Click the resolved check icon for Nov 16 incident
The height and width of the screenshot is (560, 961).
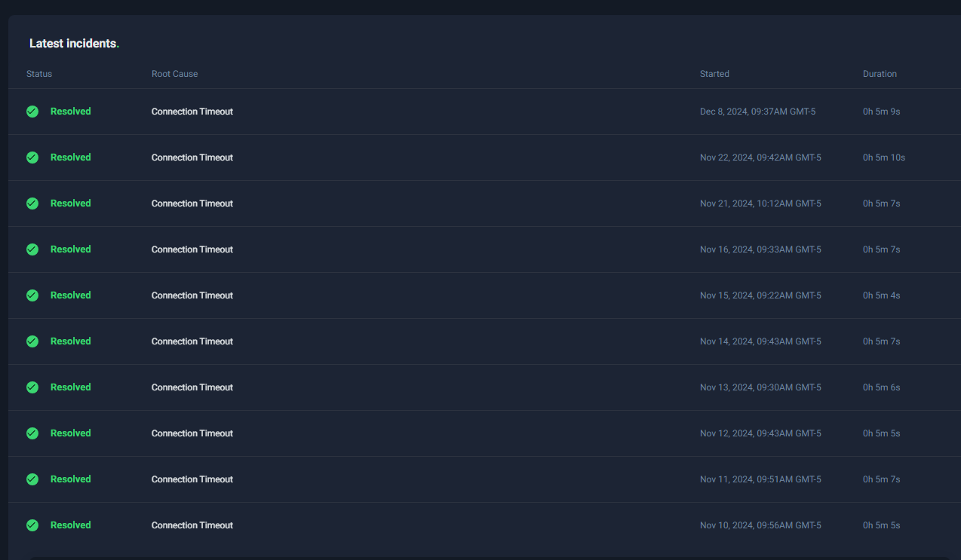tap(32, 249)
